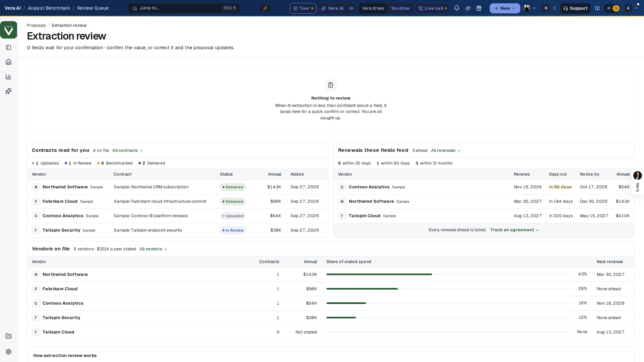Viewport: 644px width, 362px height.
Task: Open the analytics chart icon in sidebar
Action: coord(9,76)
